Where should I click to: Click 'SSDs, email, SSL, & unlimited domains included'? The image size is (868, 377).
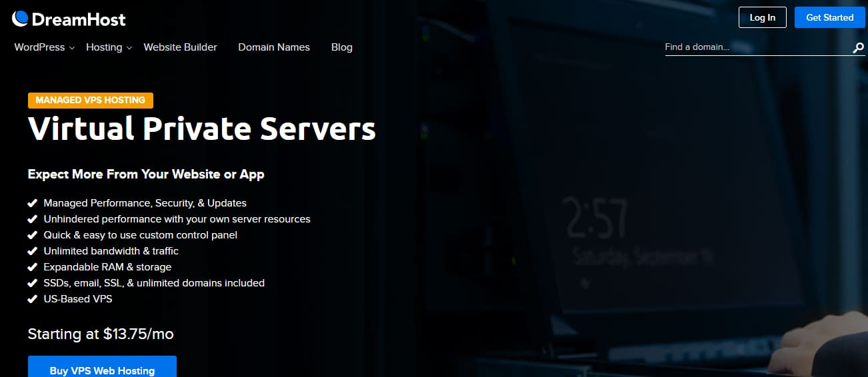155,283
